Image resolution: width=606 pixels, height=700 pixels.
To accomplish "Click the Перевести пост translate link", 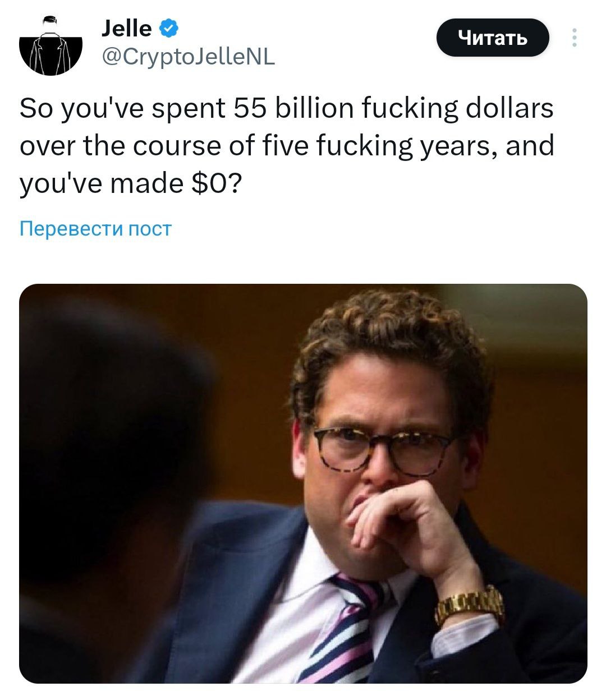I will [95, 229].
